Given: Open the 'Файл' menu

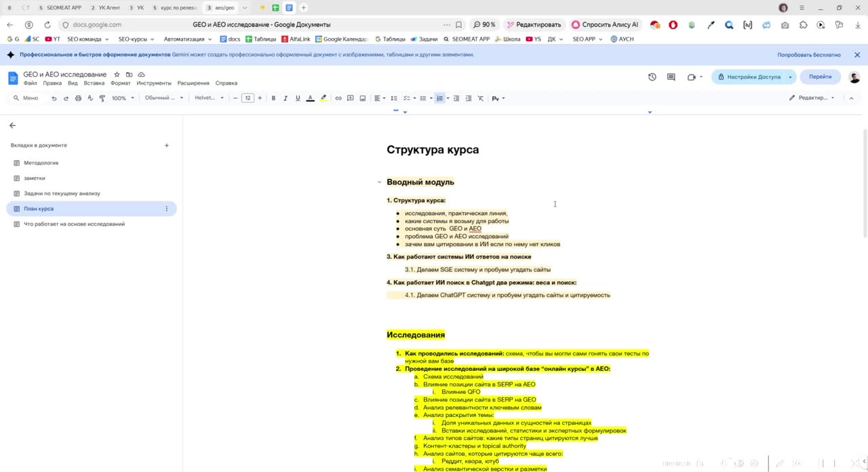Looking at the screenshot, I should pos(30,83).
